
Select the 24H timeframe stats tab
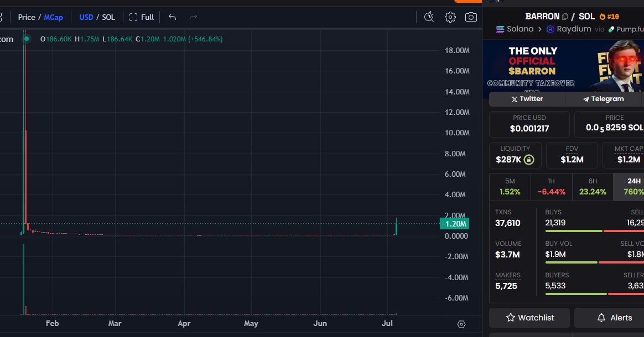629,187
